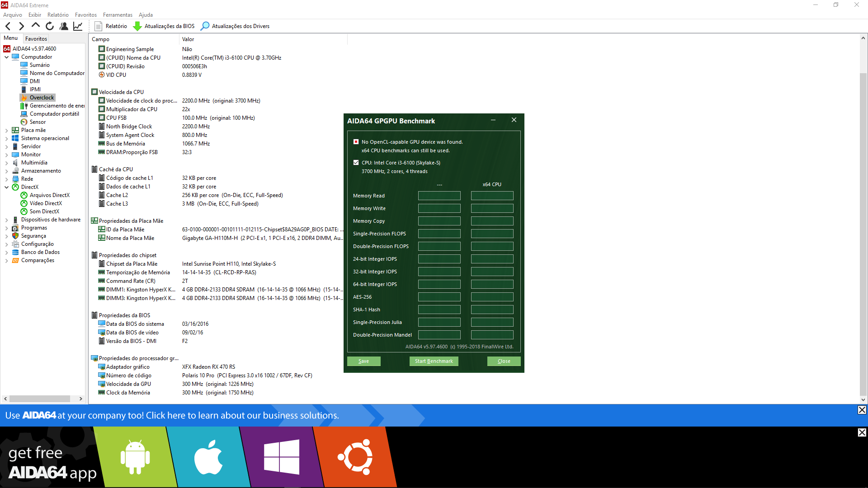Check Atualizações da BIOS updates
Viewport: 868px width, 488px height.
(164, 26)
